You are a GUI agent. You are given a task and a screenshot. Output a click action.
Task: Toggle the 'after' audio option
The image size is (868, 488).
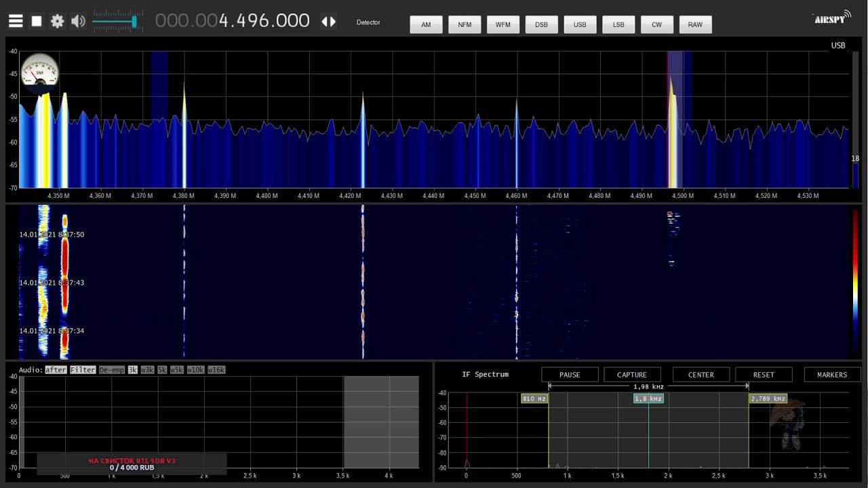point(56,370)
